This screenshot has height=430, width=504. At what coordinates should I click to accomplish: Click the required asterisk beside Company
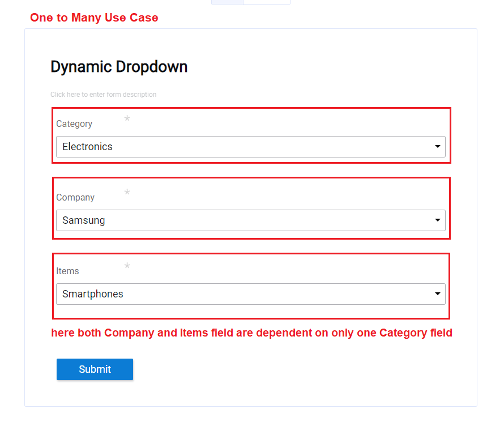[x=127, y=193]
